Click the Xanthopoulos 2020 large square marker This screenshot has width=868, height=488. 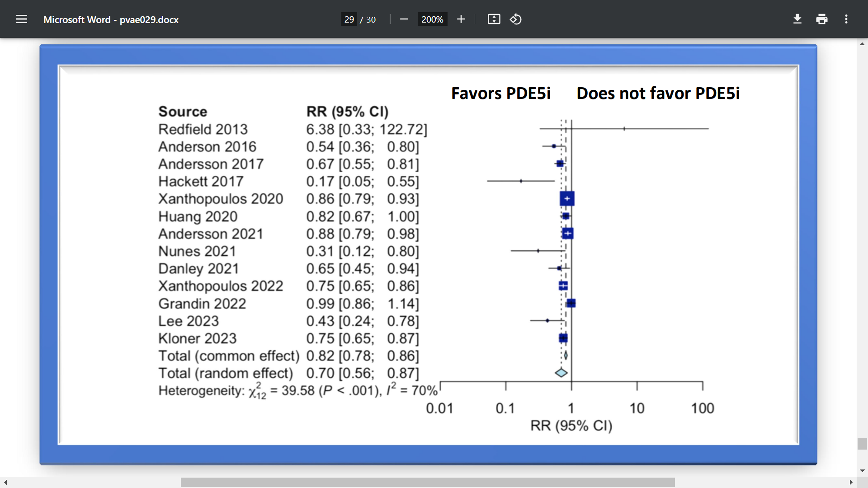tap(567, 198)
